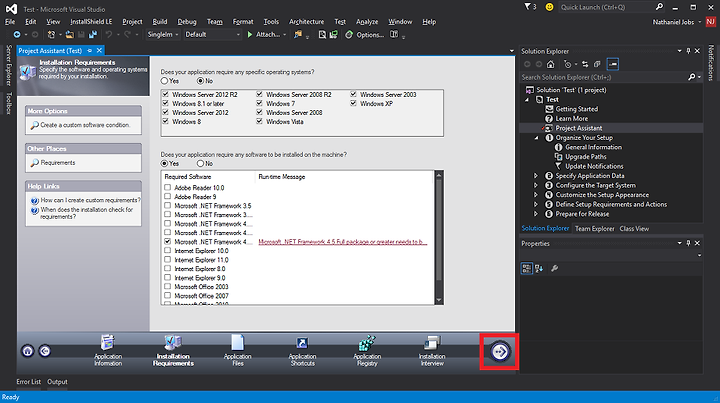Viewport: 720px width, 403px height.
Task: Click the Pending Changes Filter clock icon
Action: pyautogui.click(x=568, y=64)
